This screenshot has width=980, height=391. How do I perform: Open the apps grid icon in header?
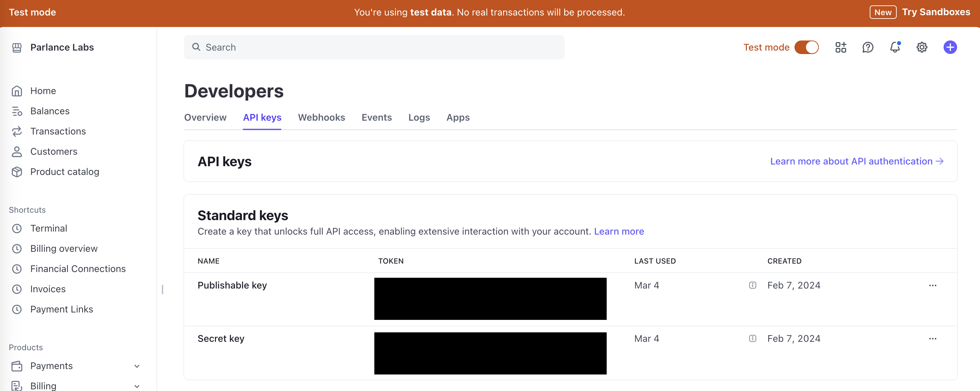pos(840,47)
